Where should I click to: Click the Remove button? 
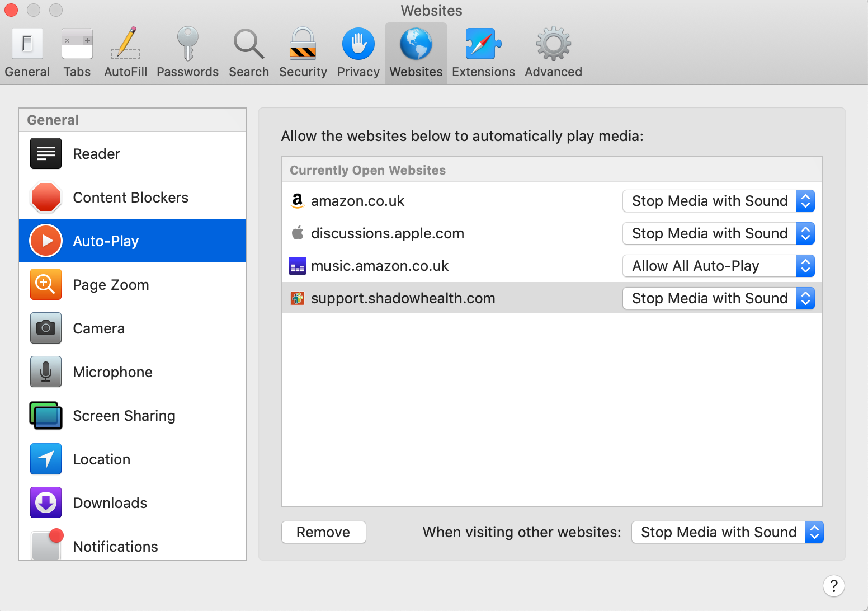coord(324,532)
